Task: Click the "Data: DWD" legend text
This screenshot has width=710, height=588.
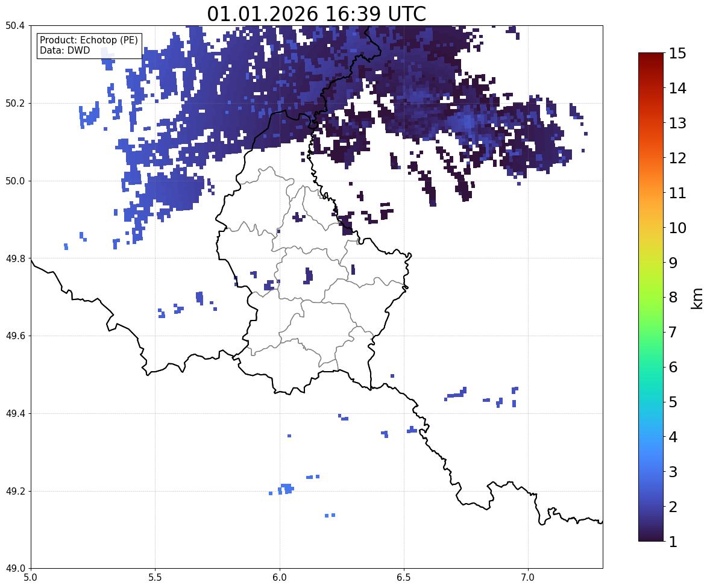Action: point(64,50)
